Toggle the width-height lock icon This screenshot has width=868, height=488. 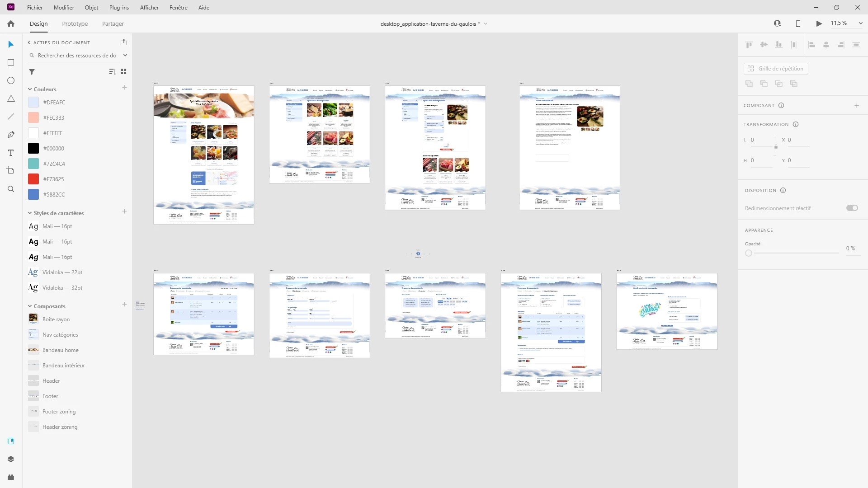click(x=776, y=147)
